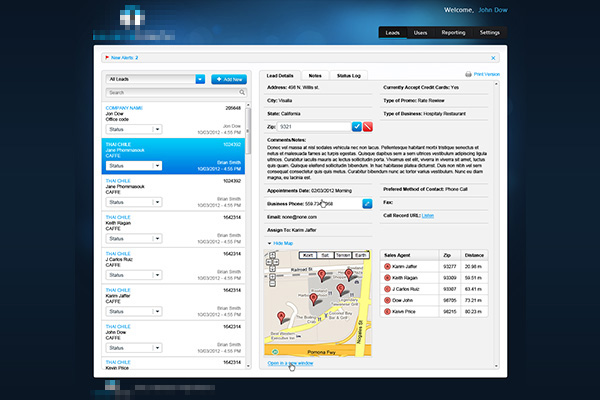Expand Status dropdown for Jon Dow lead
This screenshot has width=600, height=400.
157,129
